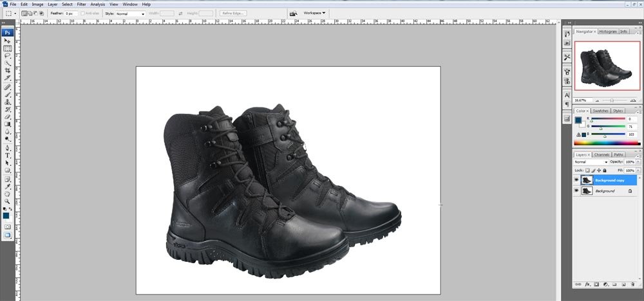Image resolution: width=644 pixels, height=301 pixels.
Task: Create a new layer in Layers panel
Action: [623, 284]
